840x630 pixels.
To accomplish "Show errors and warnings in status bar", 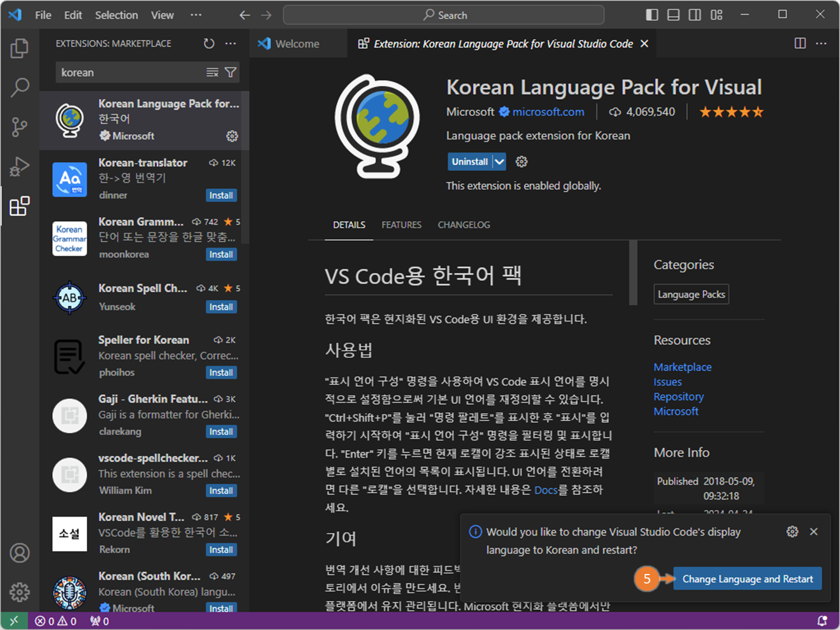I will click(55, 621).
